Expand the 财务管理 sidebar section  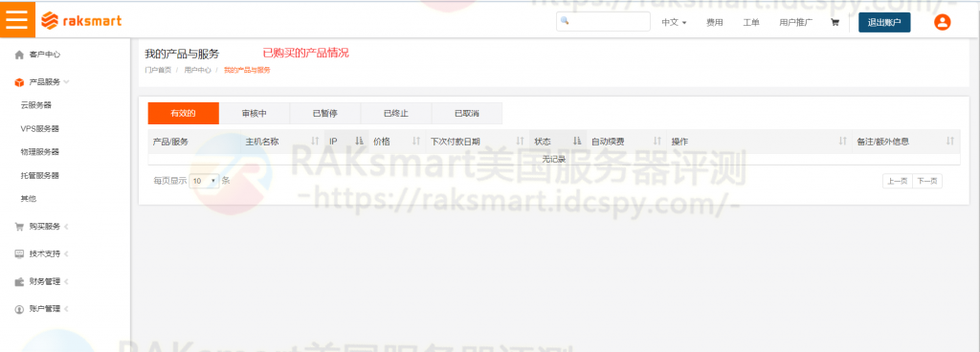(x=66, y=281)
